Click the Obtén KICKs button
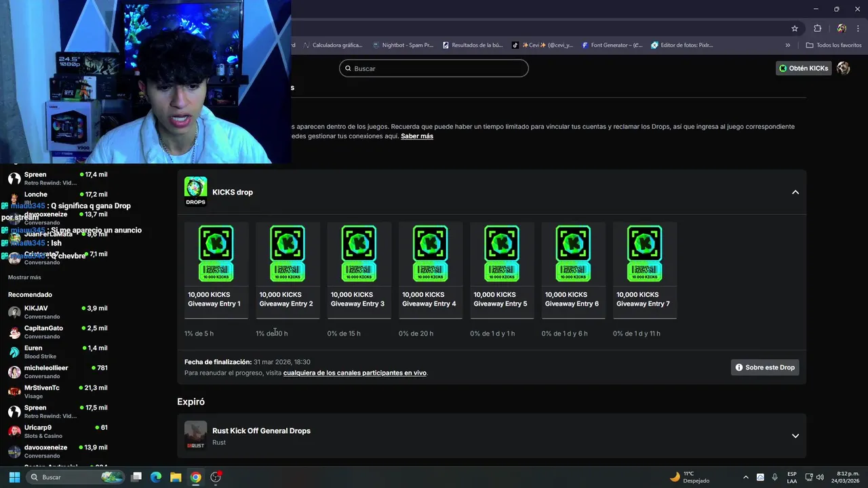Viewport: 868px width, 488px height. 804,68
